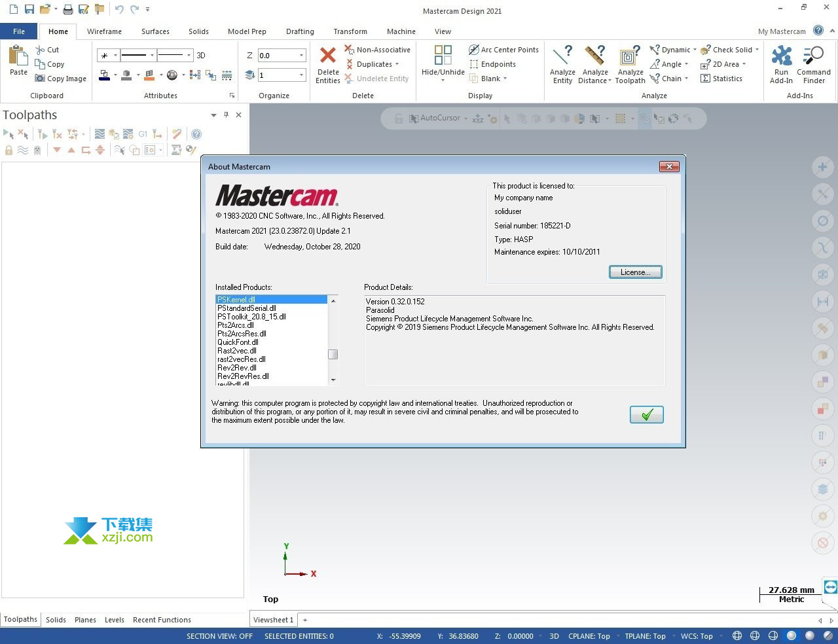Click the surface color swatch
This screenshot has height=644, width=838.
(x=149, y=75)
